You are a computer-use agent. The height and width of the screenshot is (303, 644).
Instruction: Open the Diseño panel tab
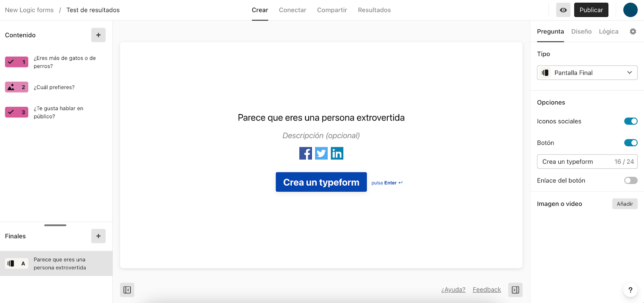pos(581,31)
